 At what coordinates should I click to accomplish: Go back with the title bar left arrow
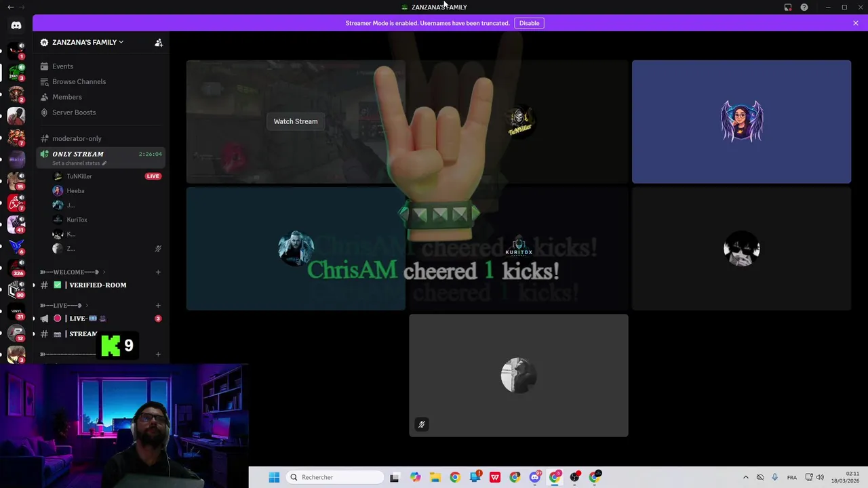click(10, 7)
